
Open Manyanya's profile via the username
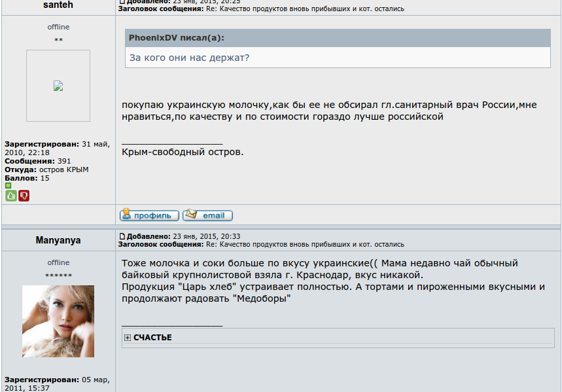(58, 240)
